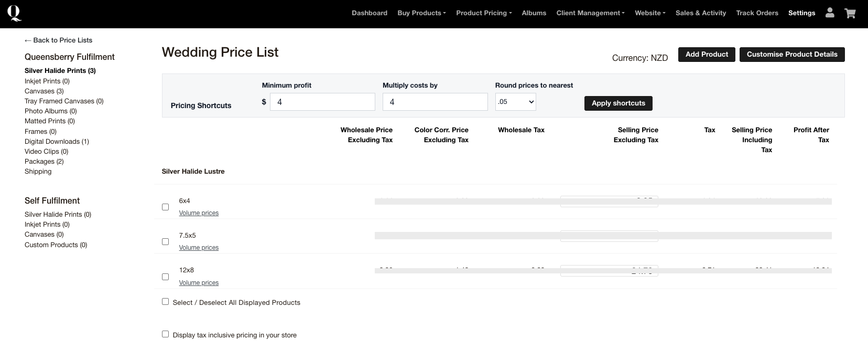
Task: Click the Apply shortcuts button
Action: (x=619, y=103)
